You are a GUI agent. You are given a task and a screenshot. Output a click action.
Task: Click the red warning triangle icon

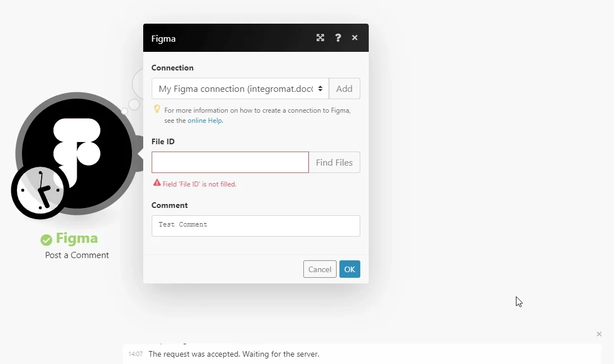[157, 183]
